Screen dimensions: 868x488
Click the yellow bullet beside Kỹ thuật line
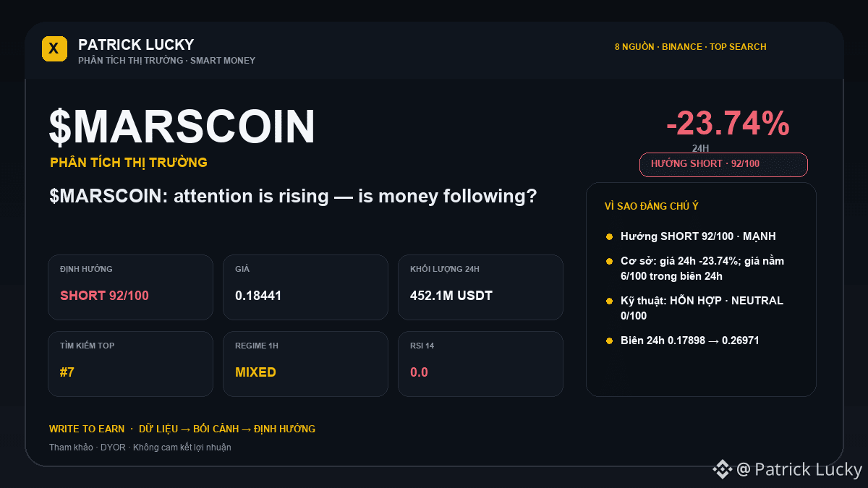[610, 301]
